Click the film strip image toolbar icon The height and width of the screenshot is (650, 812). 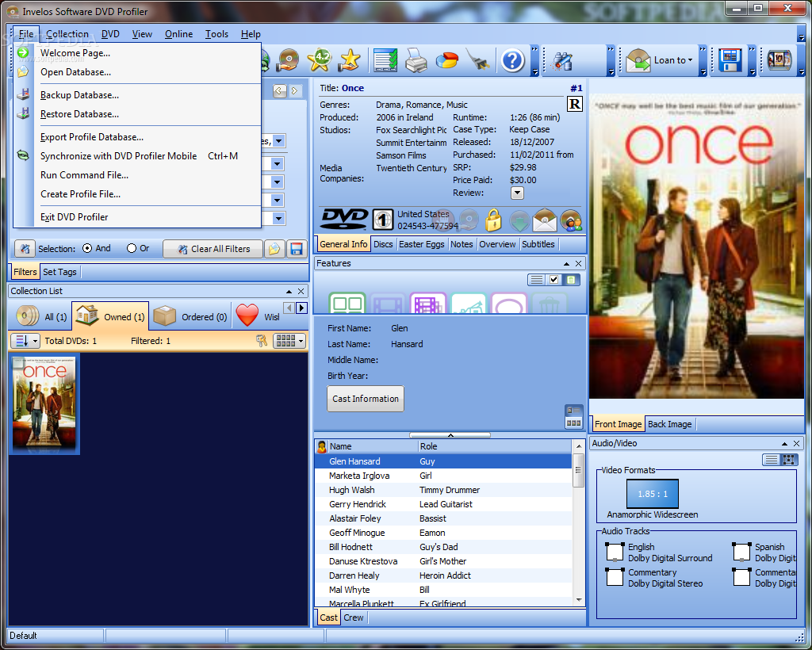[779, 60]
